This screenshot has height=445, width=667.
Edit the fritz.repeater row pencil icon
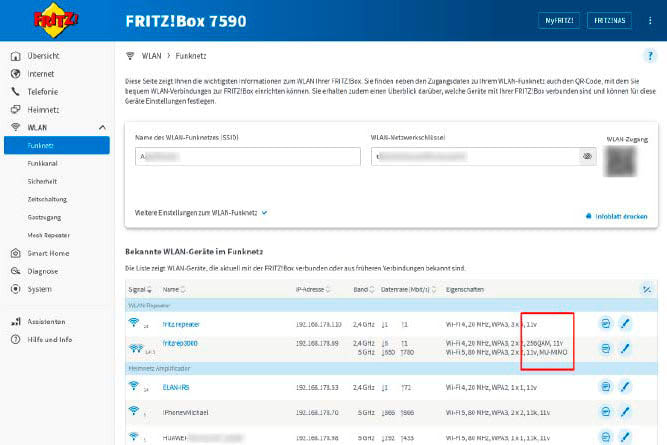point(625,323)
